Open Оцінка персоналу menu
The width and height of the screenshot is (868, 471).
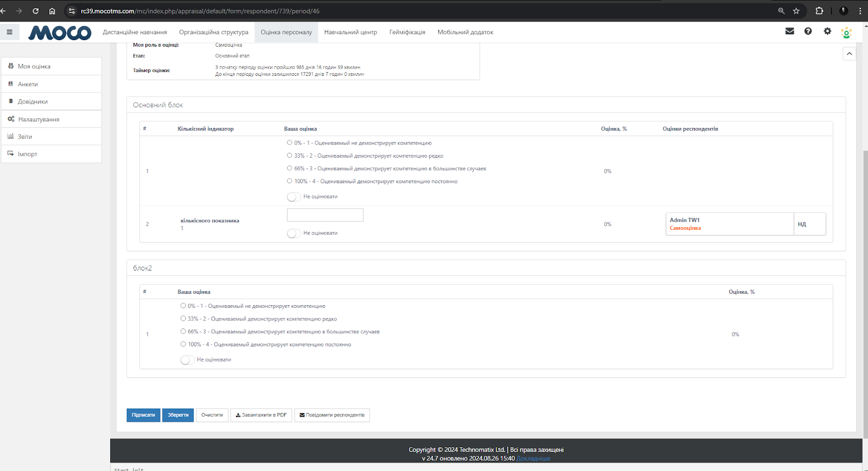pyautogui.click(x=286, y=32)
